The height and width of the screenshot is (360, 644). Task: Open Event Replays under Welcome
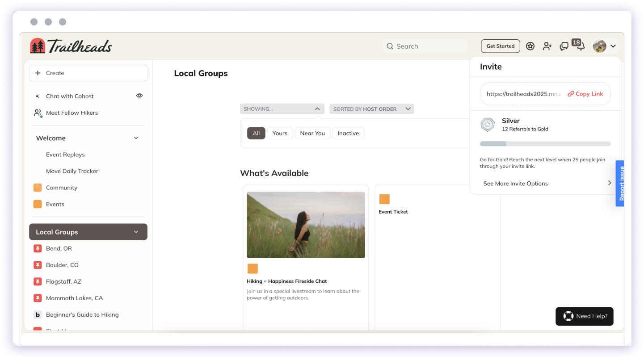tap(65, 154)
